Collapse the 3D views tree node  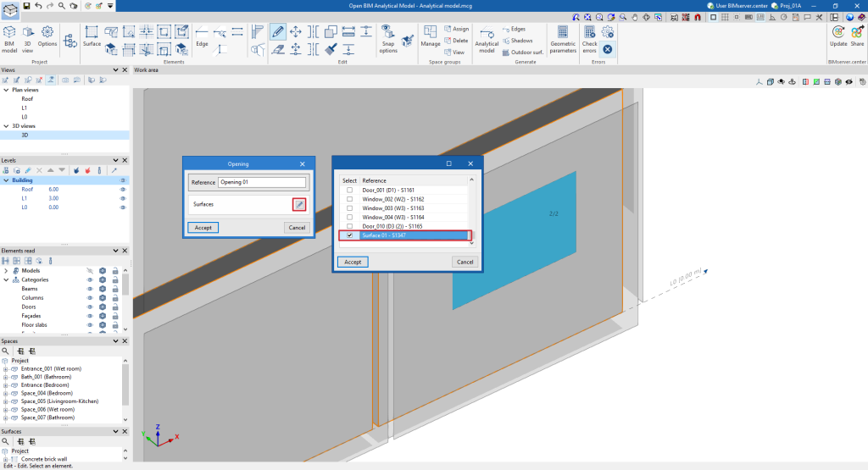[6, 126]
